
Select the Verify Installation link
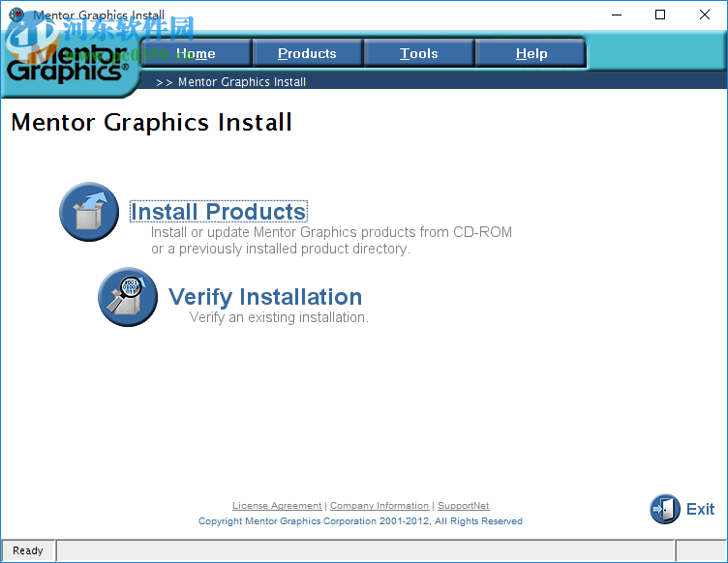pos(265,297)
